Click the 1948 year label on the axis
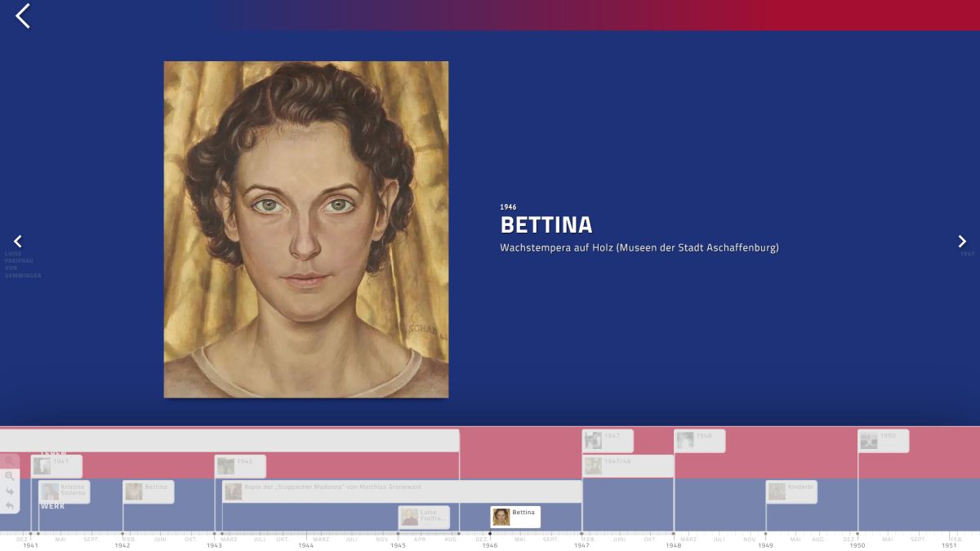The width and height of the screenshot is (980, 551). (673, 545)
